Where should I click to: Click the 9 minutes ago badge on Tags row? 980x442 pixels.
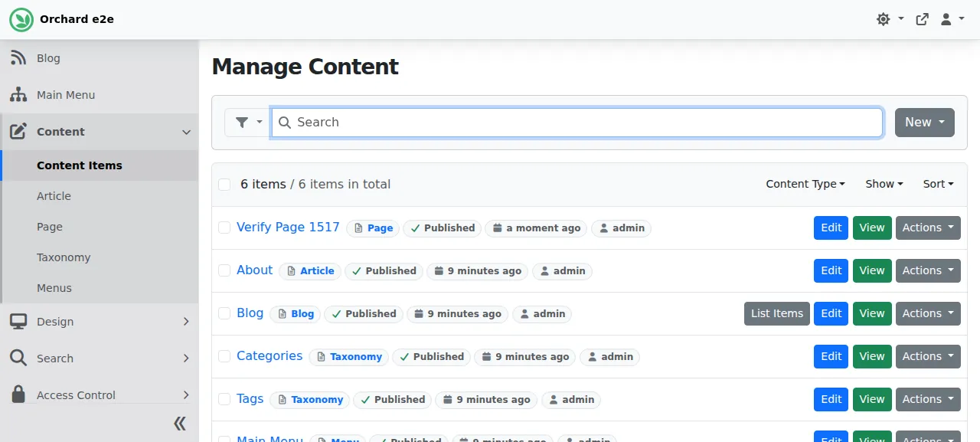point(486,400)
